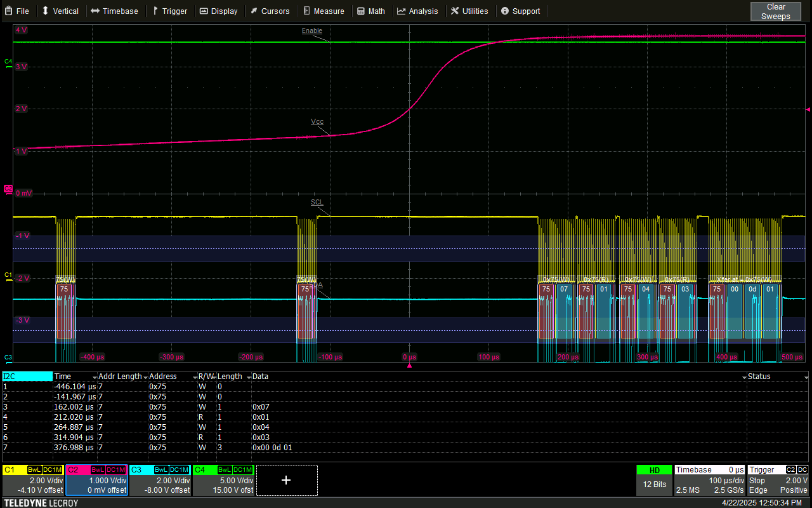Viewport: 812px width, 508px height.
Task: Open the Vertical menu
Action: click(60, 11)
